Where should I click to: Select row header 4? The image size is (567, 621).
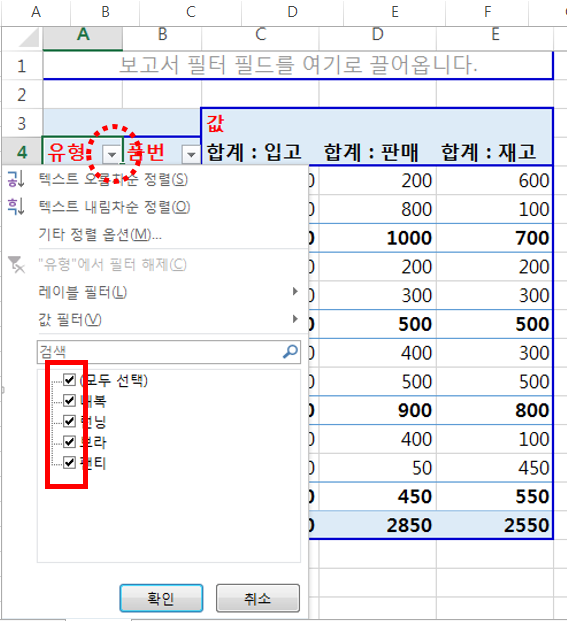[x=22, y=152]
